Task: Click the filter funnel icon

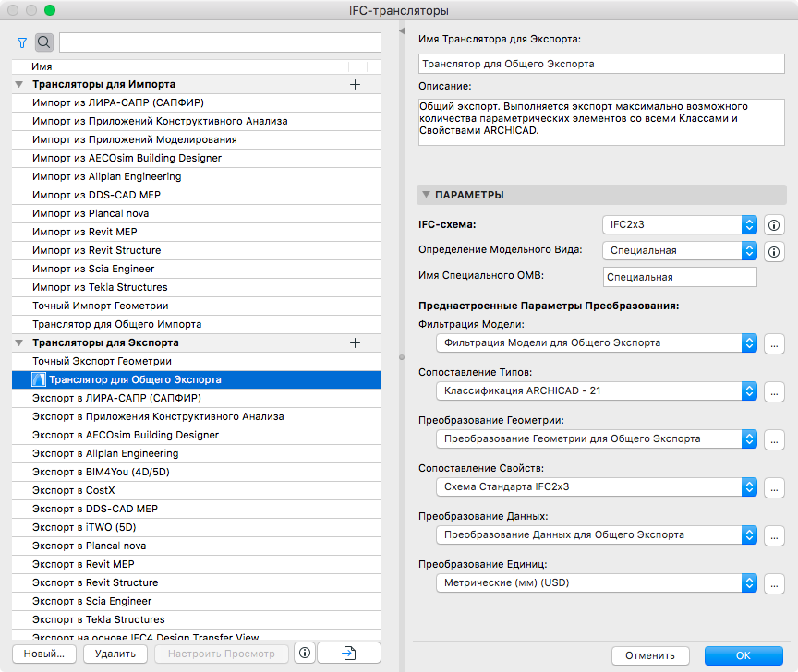Action: (22, 42)
